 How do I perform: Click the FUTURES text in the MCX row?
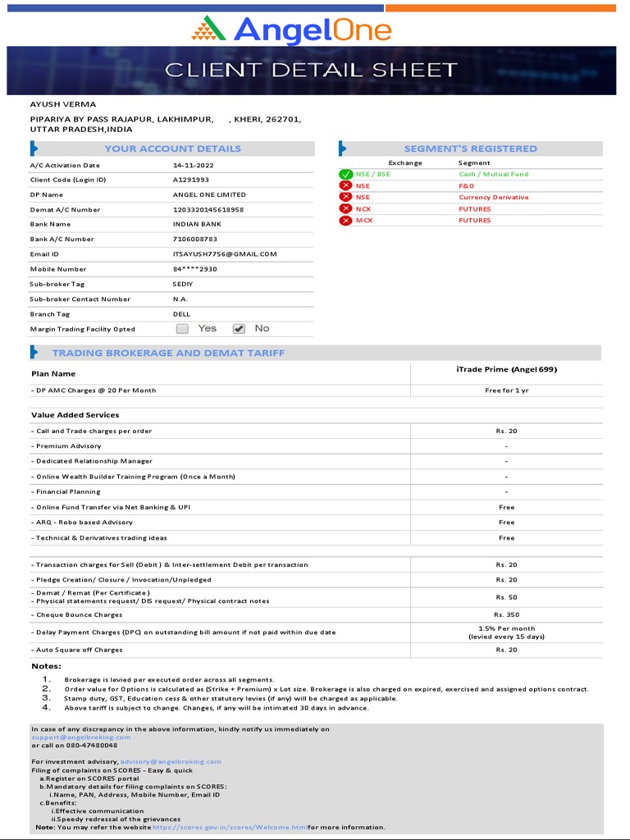[475, 220]
